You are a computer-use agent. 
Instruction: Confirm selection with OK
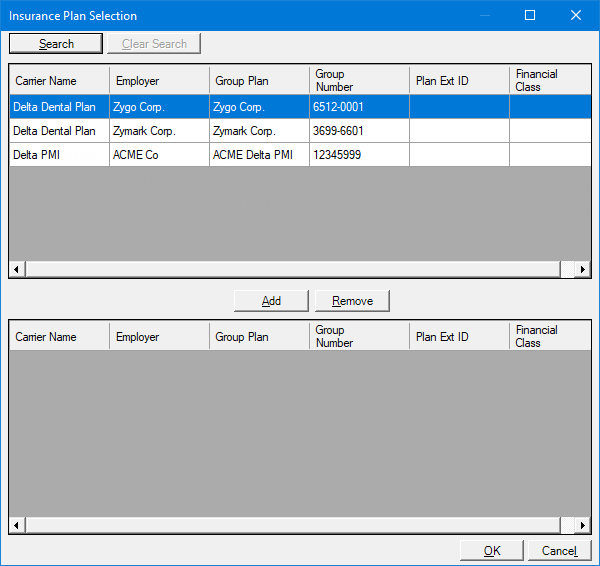[492, 550]
